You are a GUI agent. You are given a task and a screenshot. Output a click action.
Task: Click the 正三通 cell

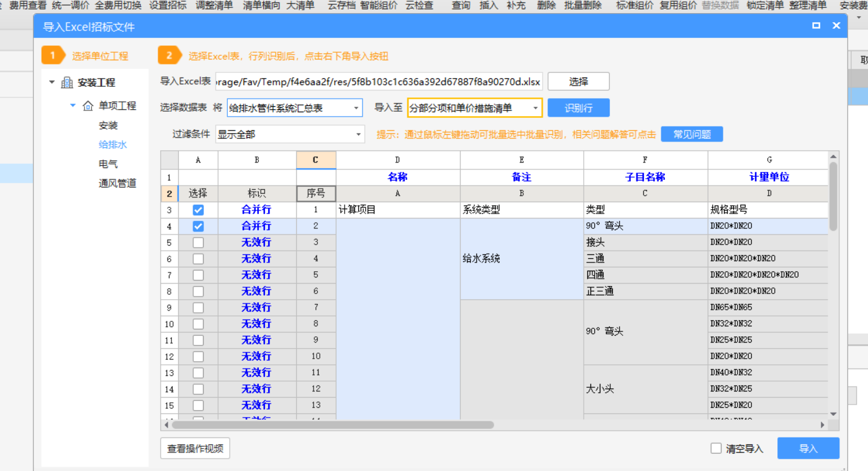coord(645,291)
